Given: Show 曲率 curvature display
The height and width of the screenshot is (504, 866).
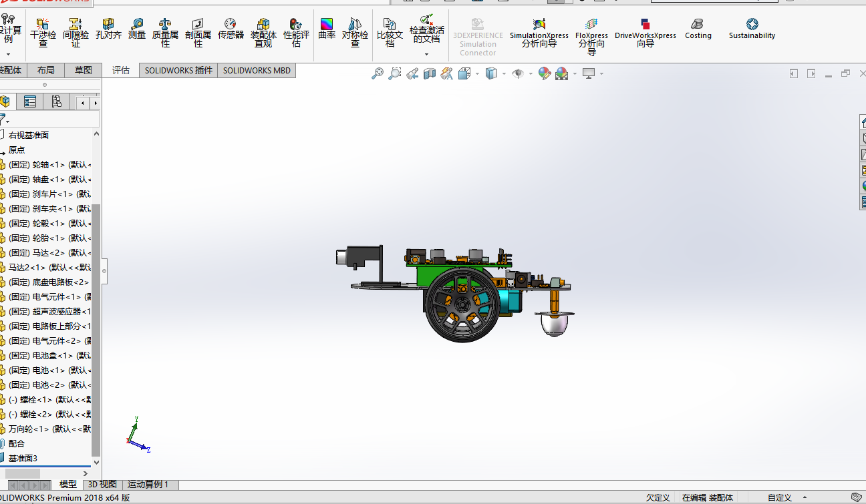Looking at the screenshot, I should tap(327, 29).
